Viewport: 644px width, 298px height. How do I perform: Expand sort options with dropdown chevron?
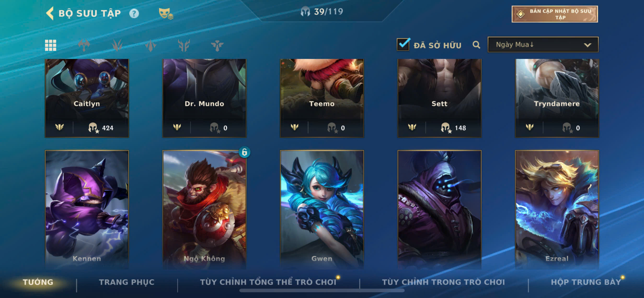587,45
